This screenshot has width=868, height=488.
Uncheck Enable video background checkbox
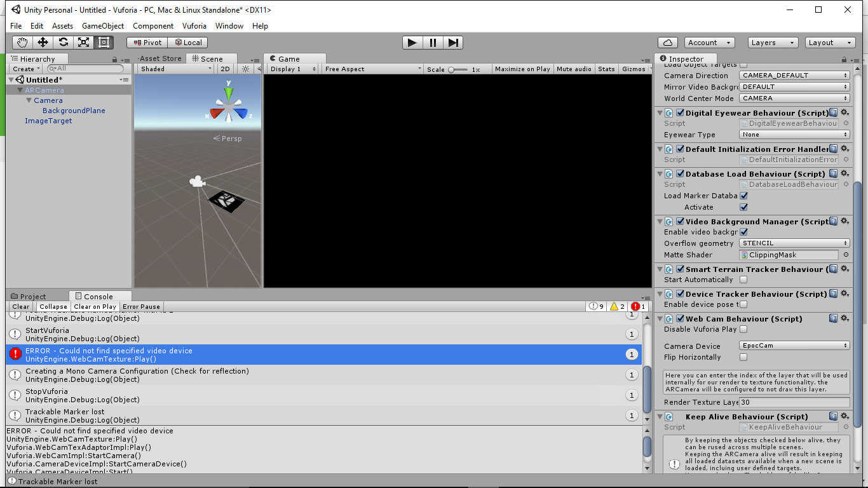743,232
